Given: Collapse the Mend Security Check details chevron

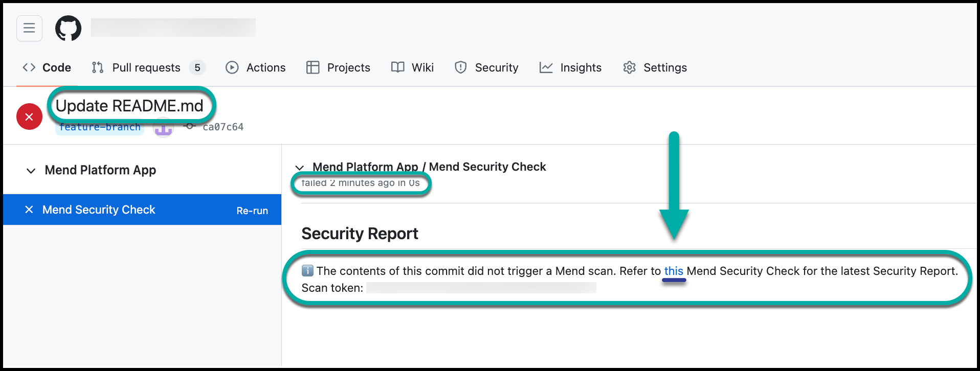Looking at the screenshot, I should pyautogui.click(x=300, y=168).
